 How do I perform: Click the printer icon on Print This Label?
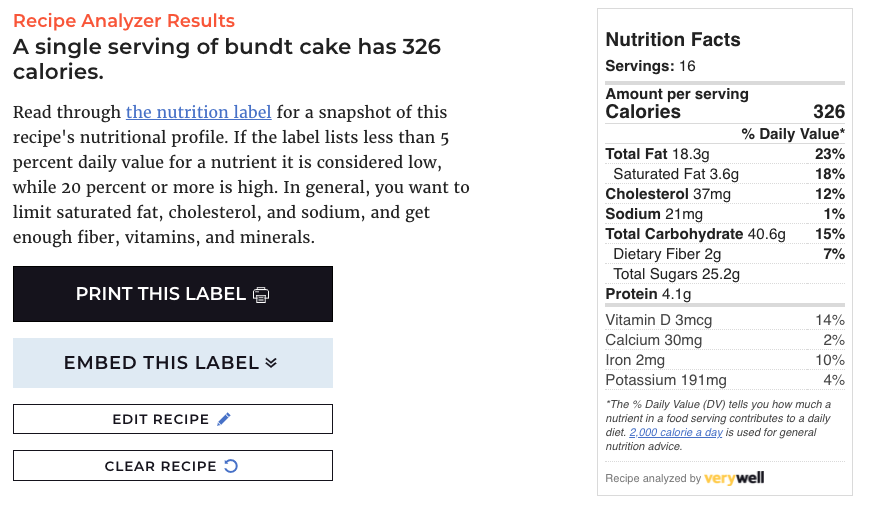(261, 295)
